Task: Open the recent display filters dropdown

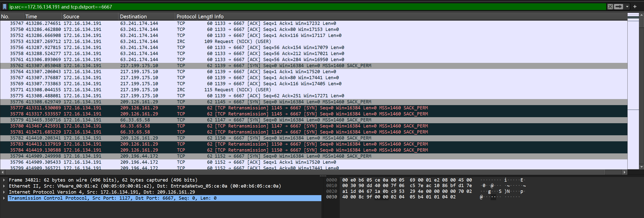Action: click(x=627, y=7)
